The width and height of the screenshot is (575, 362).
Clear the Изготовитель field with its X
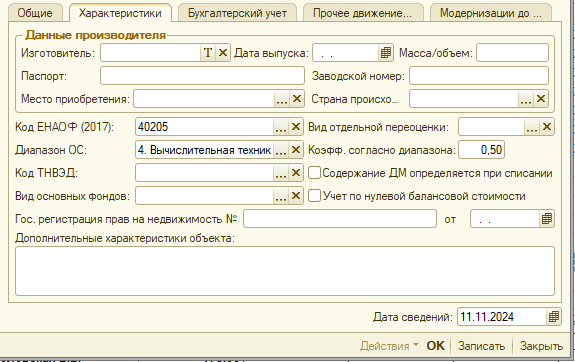point(223,53)
